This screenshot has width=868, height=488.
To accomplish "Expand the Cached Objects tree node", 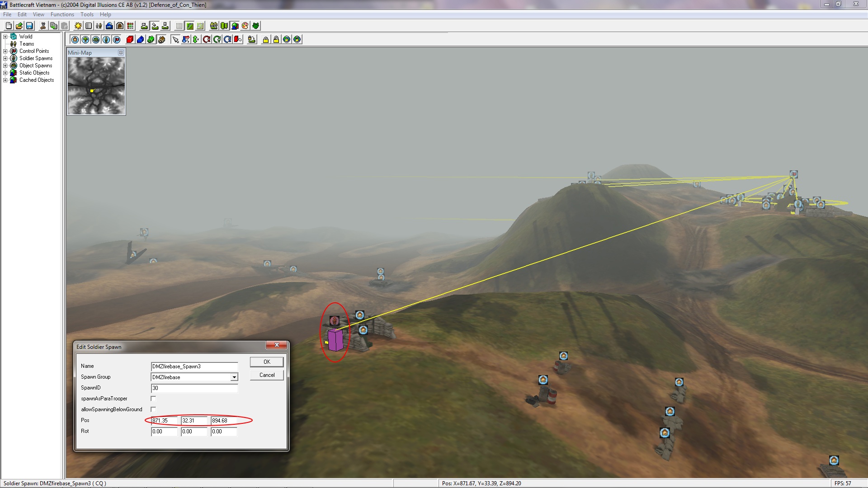I will click(x=5, y=80).
